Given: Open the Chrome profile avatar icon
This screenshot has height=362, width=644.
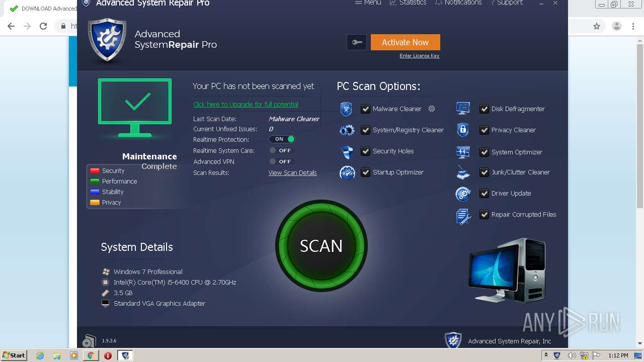Looking at the screenshot, I should [x=616, y=26].
